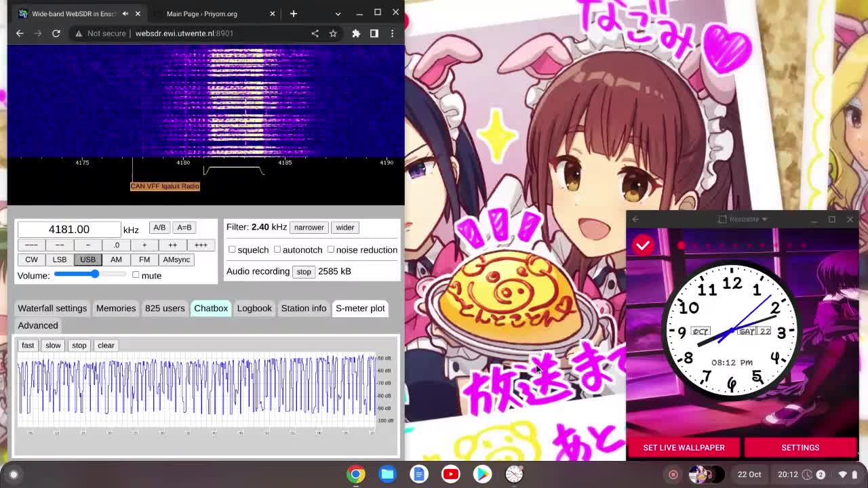Screen dimensions: 868x488
Task: Click SET LIVE WALLPAPER button
Action: pos(684,447)
